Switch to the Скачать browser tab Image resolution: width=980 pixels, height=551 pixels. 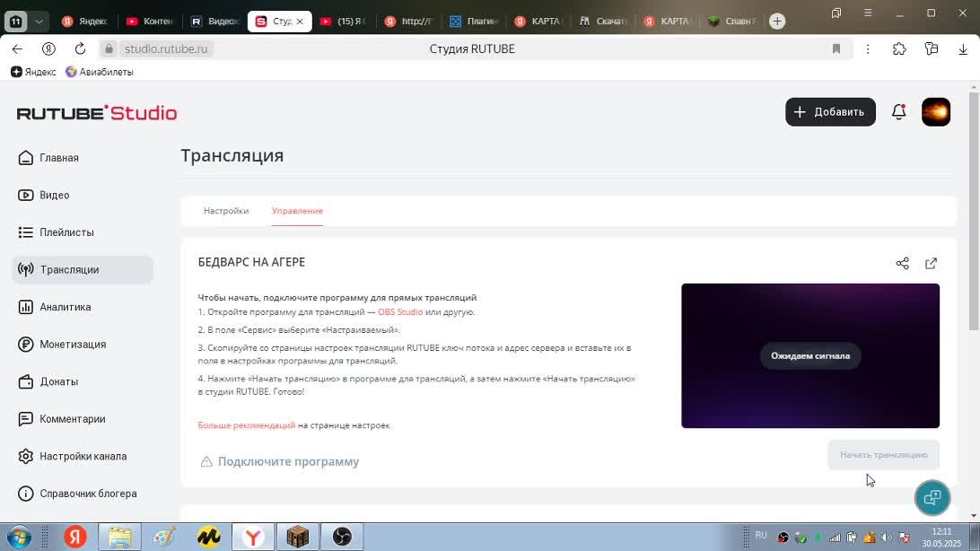[x=603, y=22]
